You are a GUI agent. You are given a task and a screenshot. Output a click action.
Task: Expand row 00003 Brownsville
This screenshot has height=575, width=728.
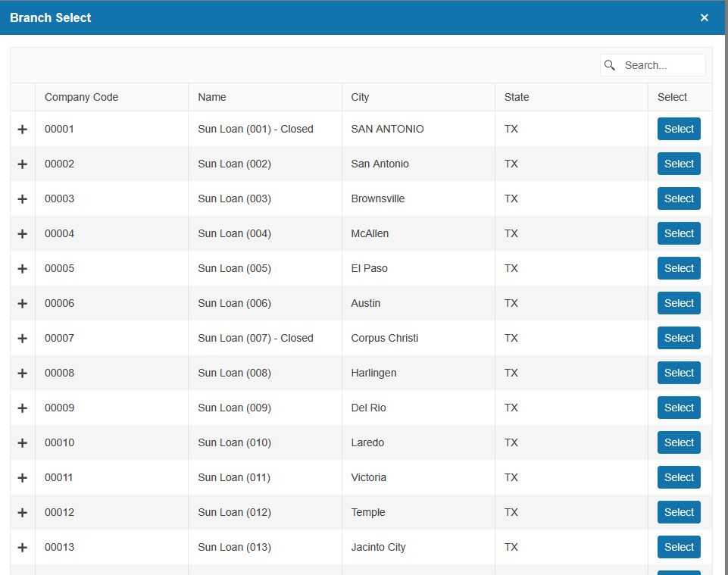22,198
